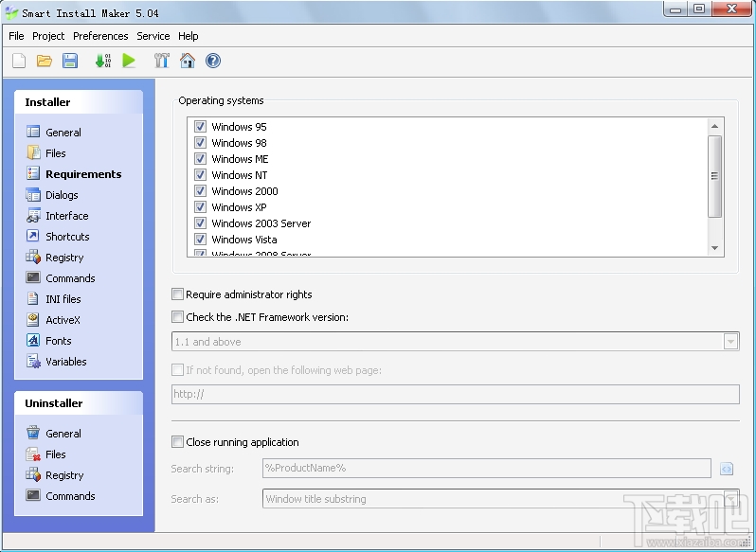Create a new project with the blank page icon
Image resolution: width=756 pixels, height=552 pixels.
click(x=19, y=61)
